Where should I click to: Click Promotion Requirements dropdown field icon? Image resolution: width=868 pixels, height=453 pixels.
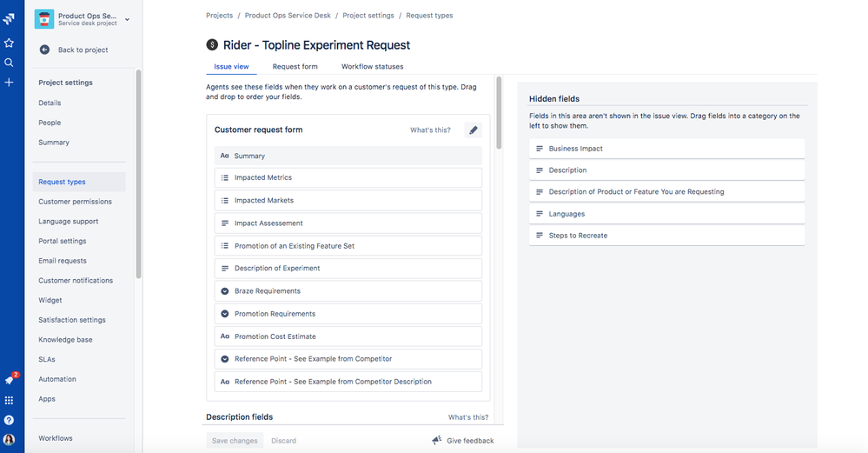click(225, 313)
